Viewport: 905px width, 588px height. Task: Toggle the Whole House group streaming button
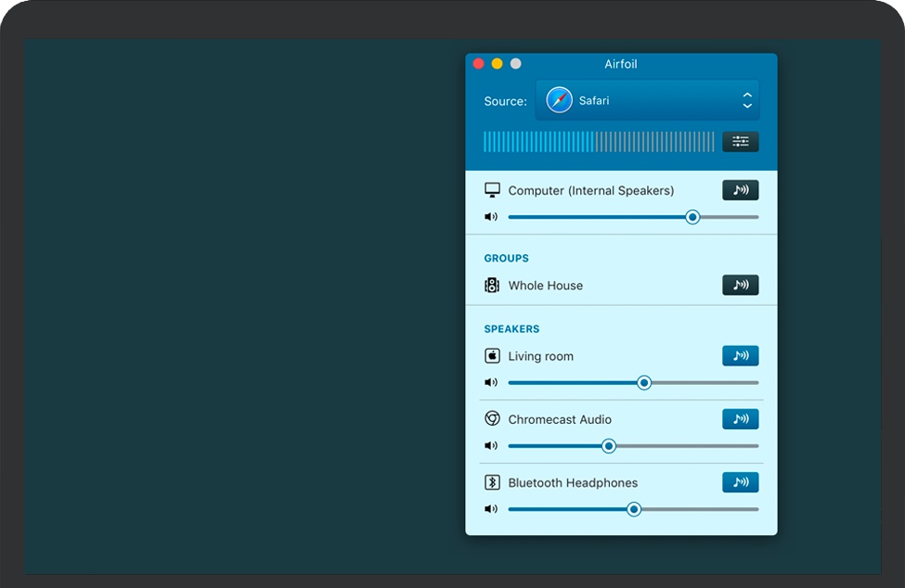point(740,285)
